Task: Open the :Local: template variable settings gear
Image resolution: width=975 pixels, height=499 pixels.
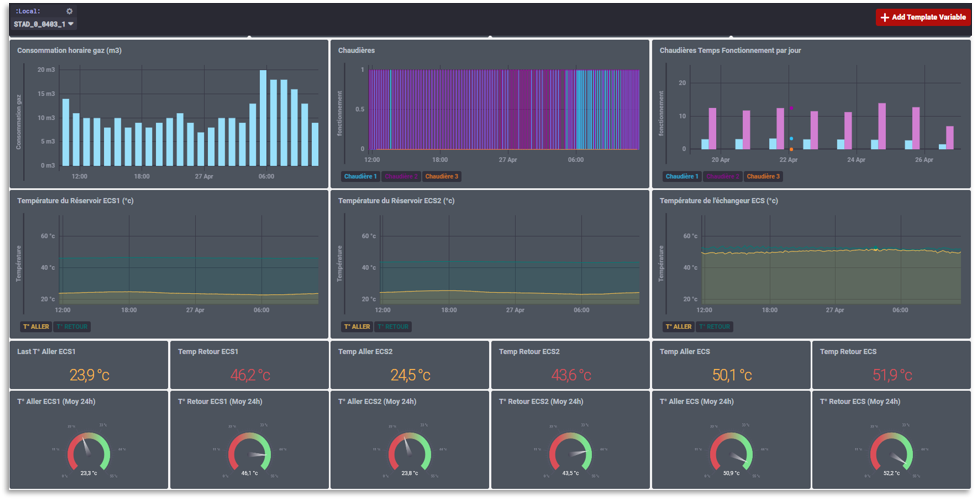Action: [69, 11]
